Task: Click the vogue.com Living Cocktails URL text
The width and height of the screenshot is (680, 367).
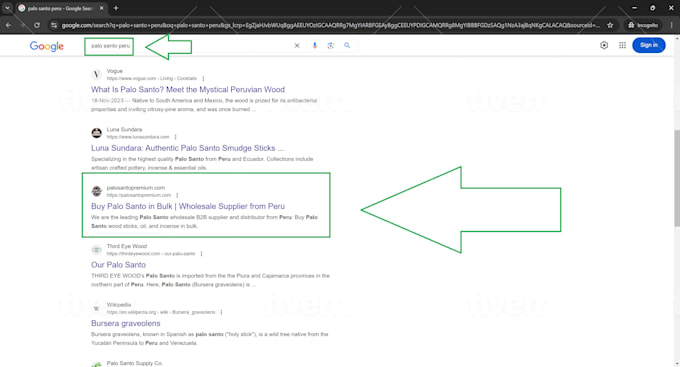Action: click(x=151, y=79)
